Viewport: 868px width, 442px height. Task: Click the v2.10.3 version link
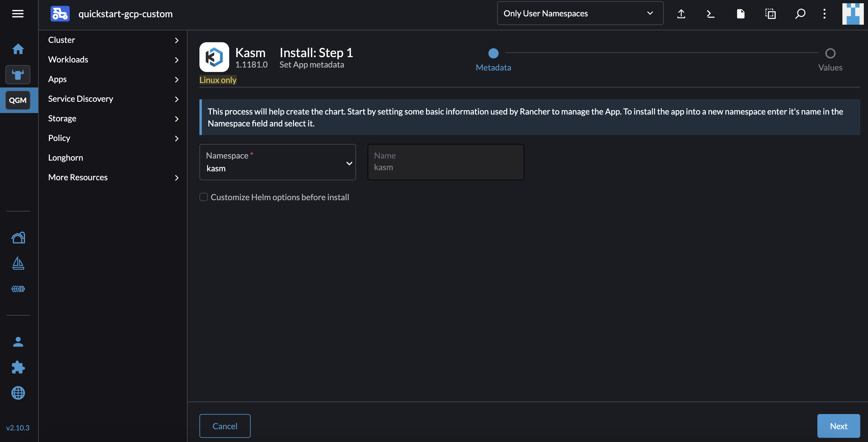[x=18, y=427]
